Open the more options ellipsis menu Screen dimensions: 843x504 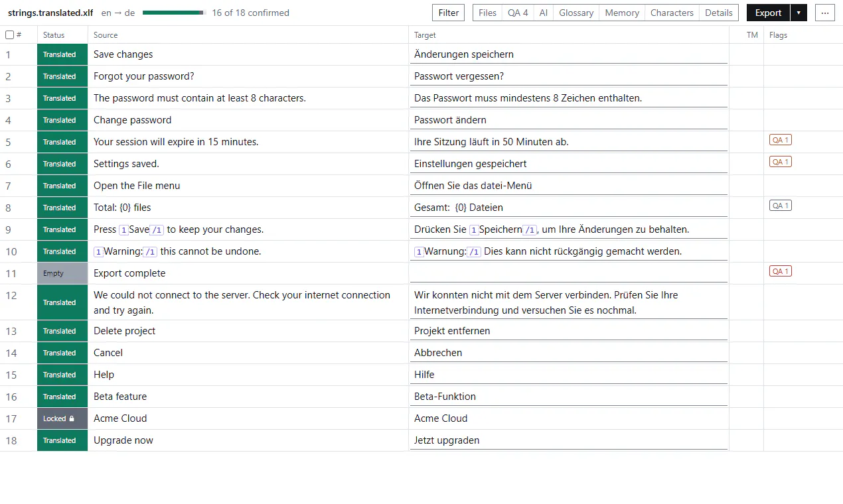click(825, 13)
